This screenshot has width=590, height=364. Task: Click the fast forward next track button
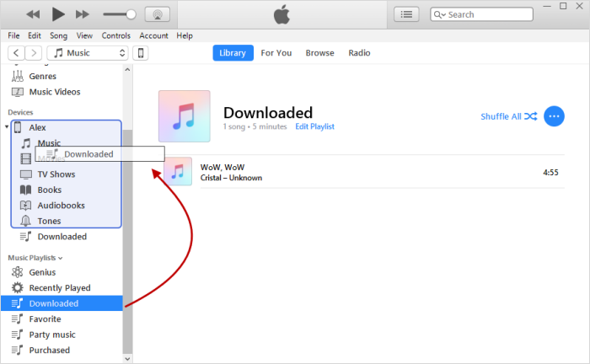[x=83, y=14]
